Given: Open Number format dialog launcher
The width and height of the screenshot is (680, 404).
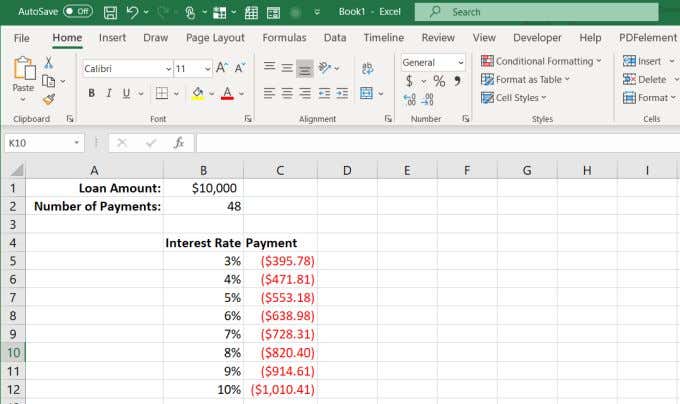Looking at the screenshot, I should pyautogui.click(x=465, y=119).
